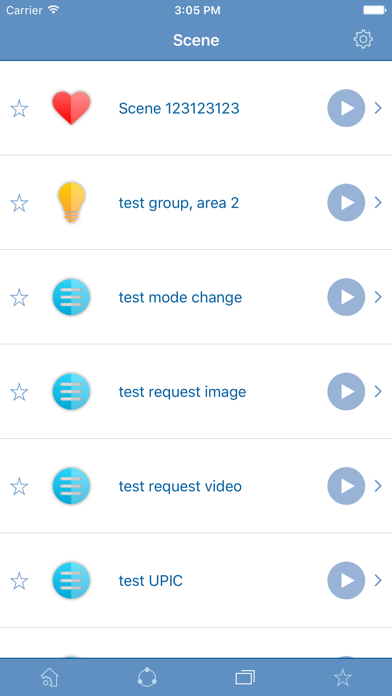This screenshot has height=696, width=392.
Task: Open the home tab in the bottom bar
Action: pos(49,678)
